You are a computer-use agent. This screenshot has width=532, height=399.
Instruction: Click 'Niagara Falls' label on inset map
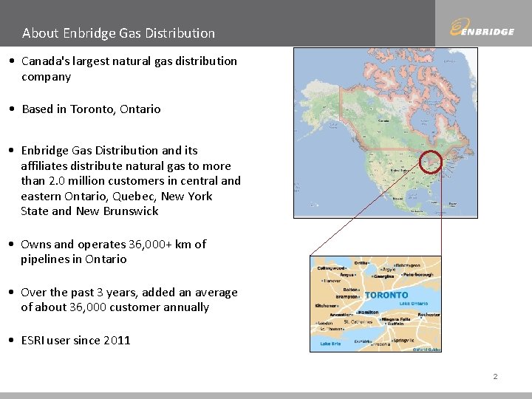coord(396,319)
